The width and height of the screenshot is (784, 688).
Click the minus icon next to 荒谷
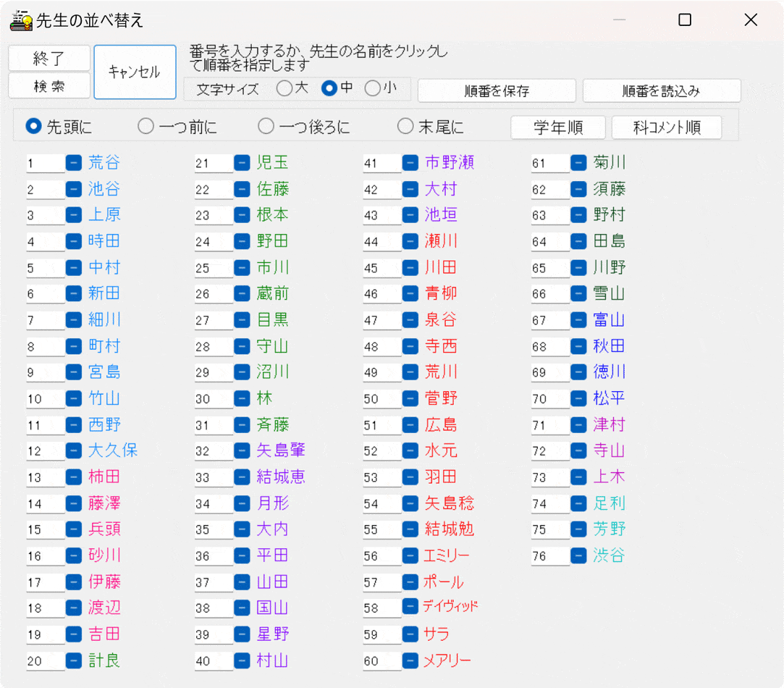point(73,163)
